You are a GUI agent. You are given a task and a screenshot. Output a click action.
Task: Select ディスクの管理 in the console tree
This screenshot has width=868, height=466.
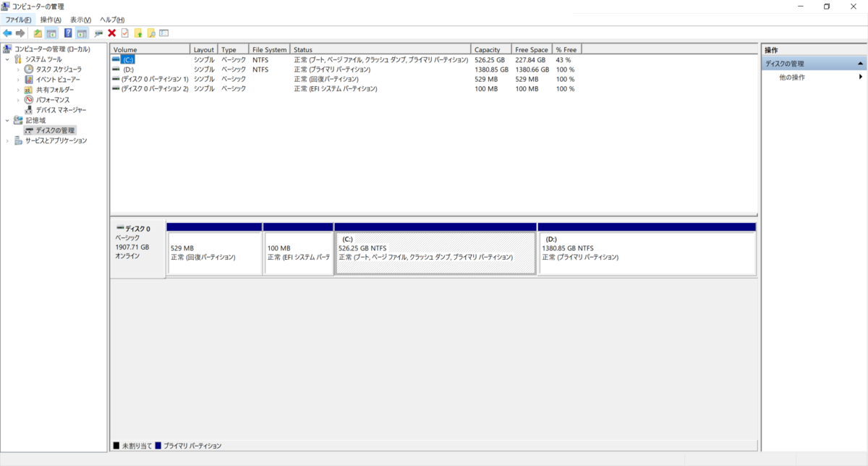(x=55, y=130)
